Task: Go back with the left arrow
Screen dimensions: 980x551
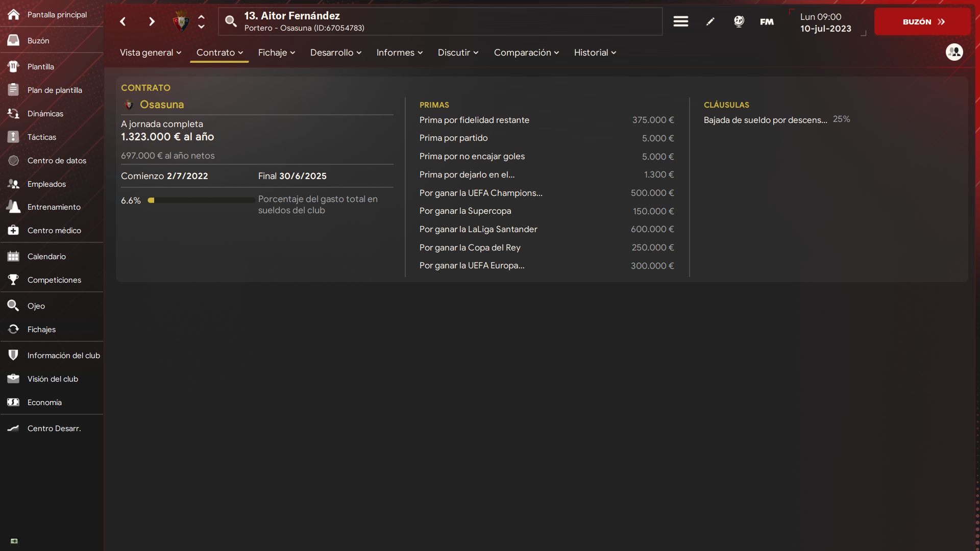Action: click(122, 21)
